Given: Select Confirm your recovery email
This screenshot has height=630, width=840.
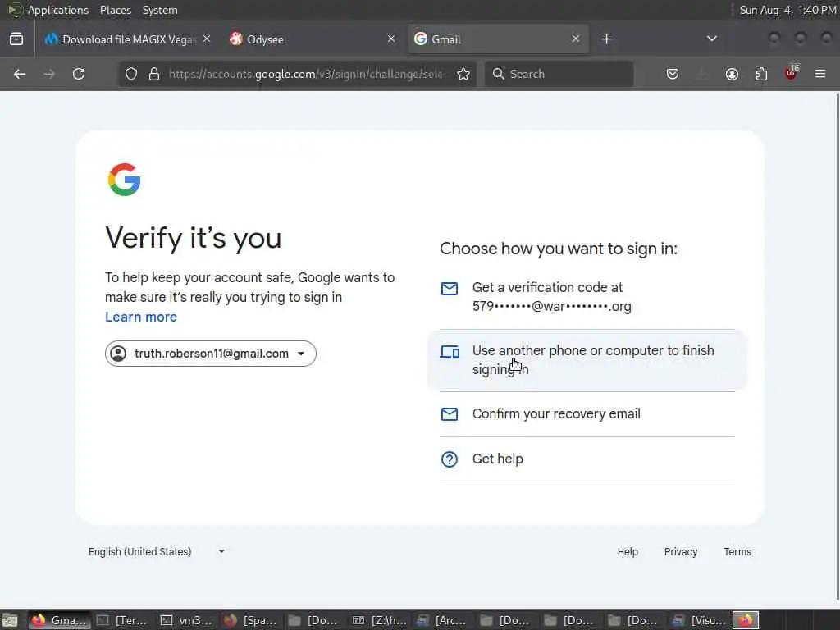Looking at the screenshot, I should (587, 414).
